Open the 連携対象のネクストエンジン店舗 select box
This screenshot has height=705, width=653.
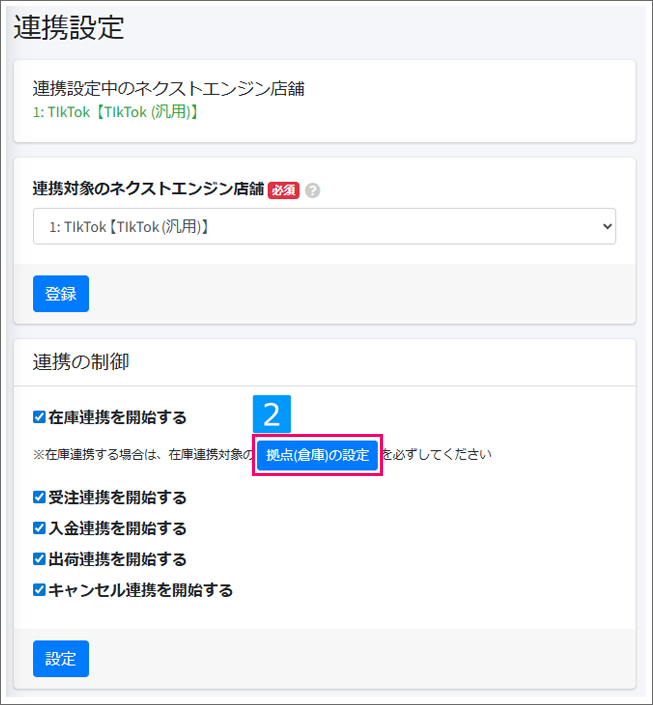(324, 226)
